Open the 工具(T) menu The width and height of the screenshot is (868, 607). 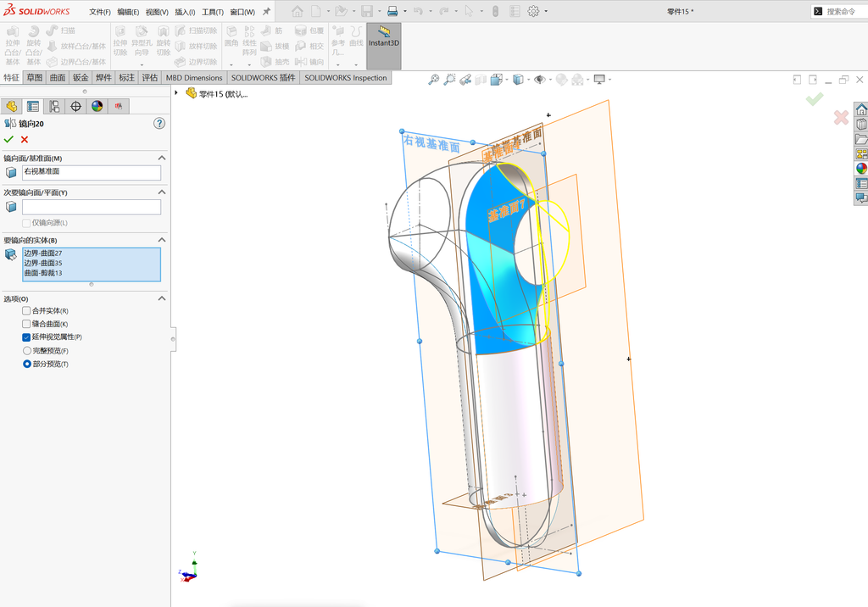point(213,12)
